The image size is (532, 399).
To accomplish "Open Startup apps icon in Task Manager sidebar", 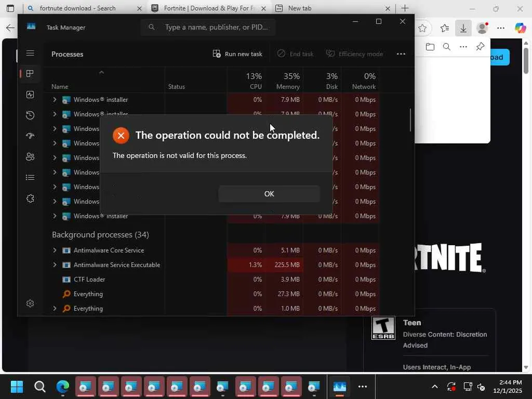I will tap(30, 136).
